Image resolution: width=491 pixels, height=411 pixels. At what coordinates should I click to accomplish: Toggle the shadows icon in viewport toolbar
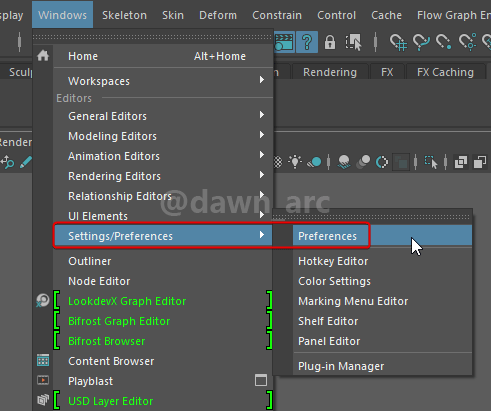click(314, 162)
